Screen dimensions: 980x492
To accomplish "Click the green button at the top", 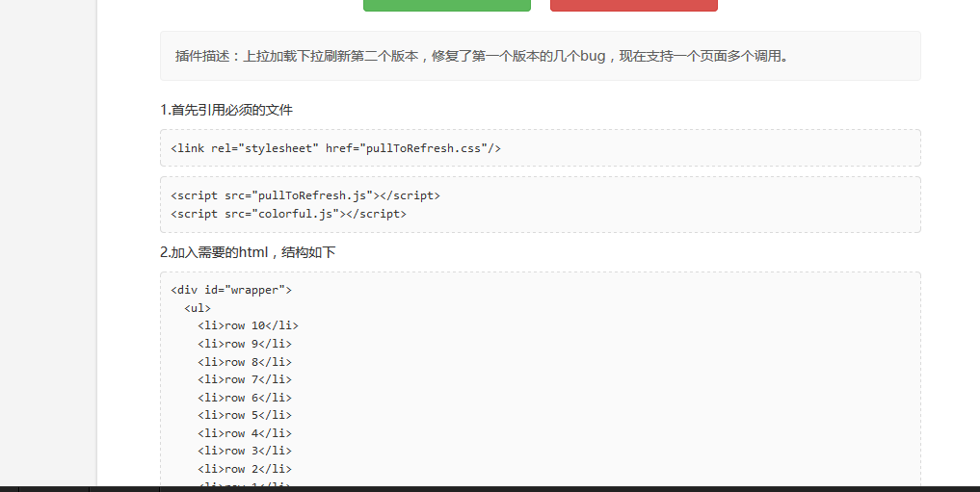I will [x=447, y=5].
